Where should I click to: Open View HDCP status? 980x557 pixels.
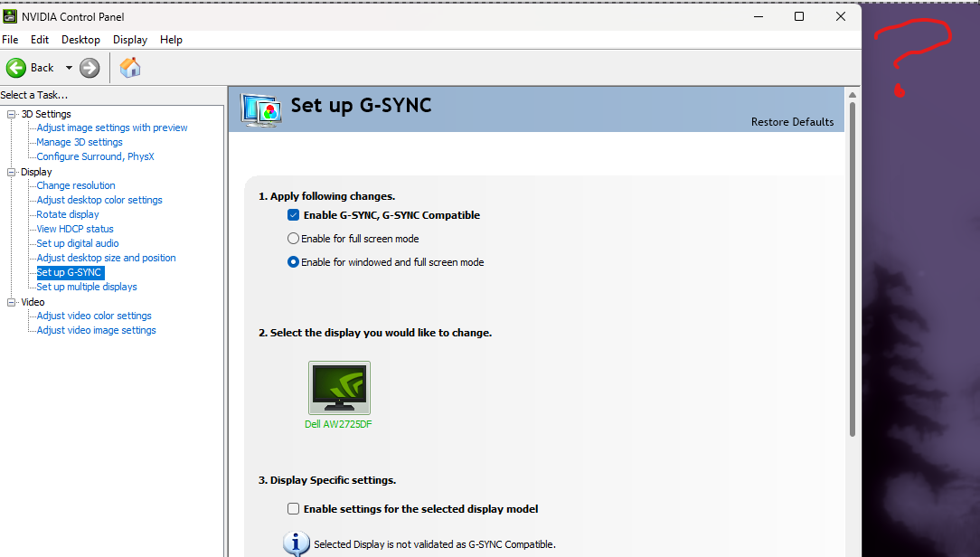click(75, 229)
